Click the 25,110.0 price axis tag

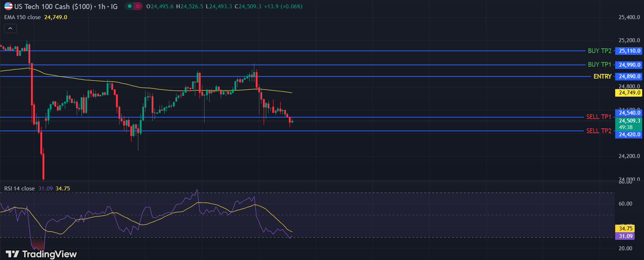629,51
